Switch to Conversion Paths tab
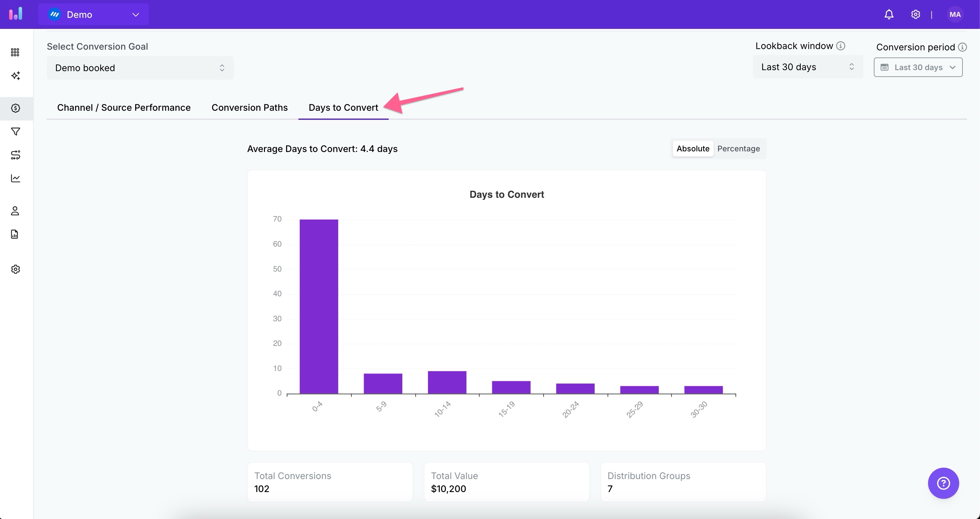This screenshot has height=519, width=980. click(250, 108)
